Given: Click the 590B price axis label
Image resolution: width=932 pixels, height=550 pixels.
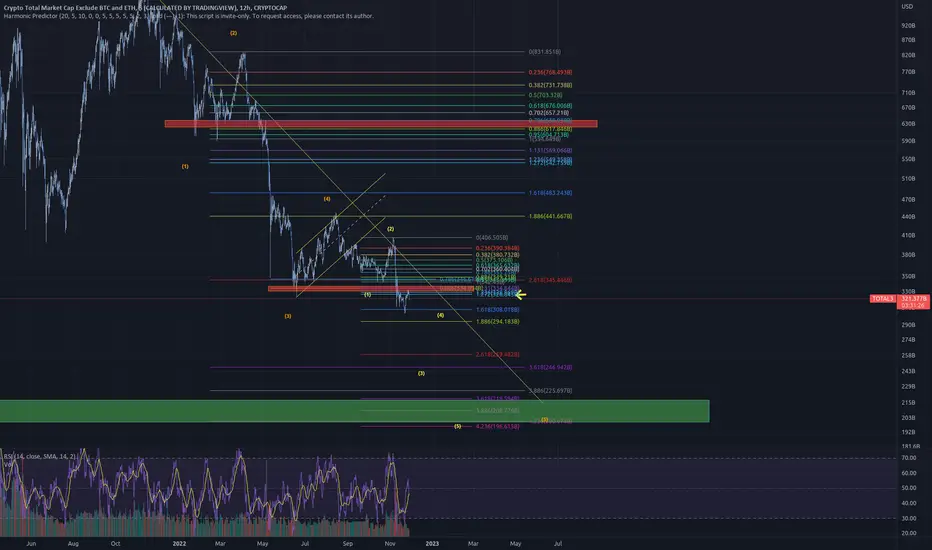Looking at the screenshot, I should coord(908,142).
